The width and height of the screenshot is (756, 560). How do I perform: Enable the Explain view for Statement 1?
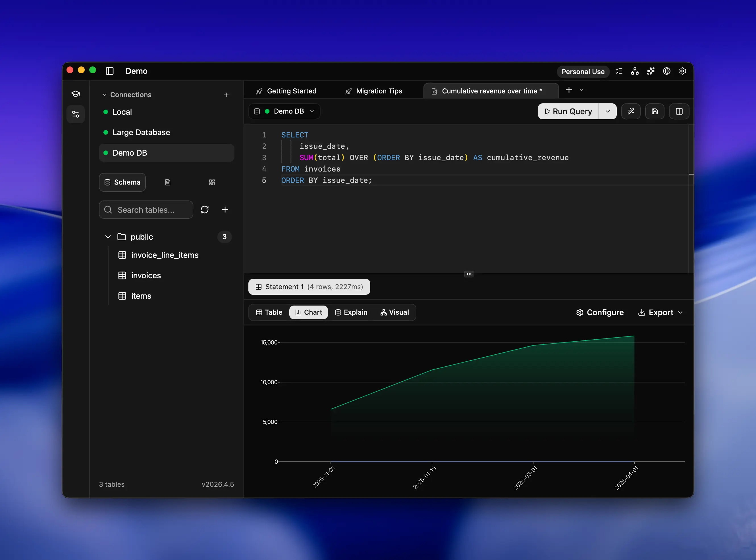tap(351, 312)
